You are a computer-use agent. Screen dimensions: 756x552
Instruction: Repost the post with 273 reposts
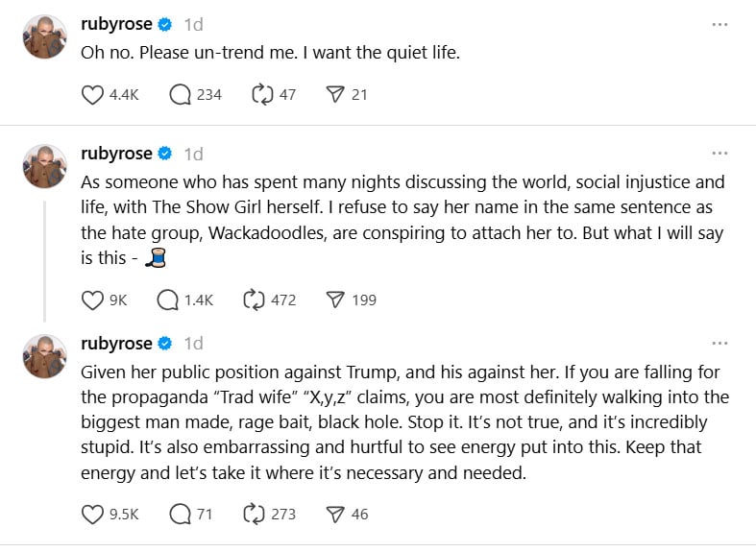pyautogui.click(x=255, y=515)
